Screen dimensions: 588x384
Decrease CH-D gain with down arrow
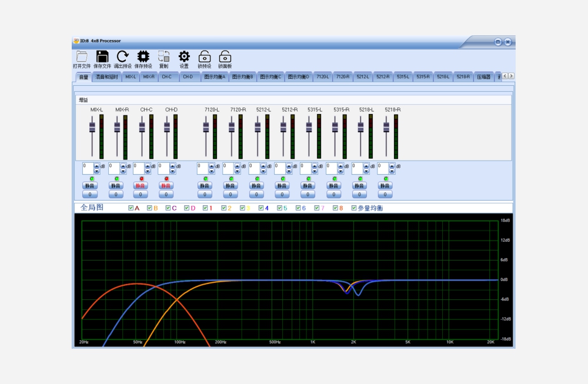pyautogui.click(x=172, y=171)
